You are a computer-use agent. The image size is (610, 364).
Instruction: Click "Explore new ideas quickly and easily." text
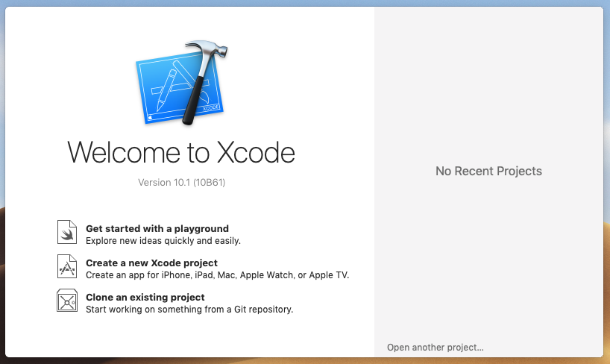163,241
